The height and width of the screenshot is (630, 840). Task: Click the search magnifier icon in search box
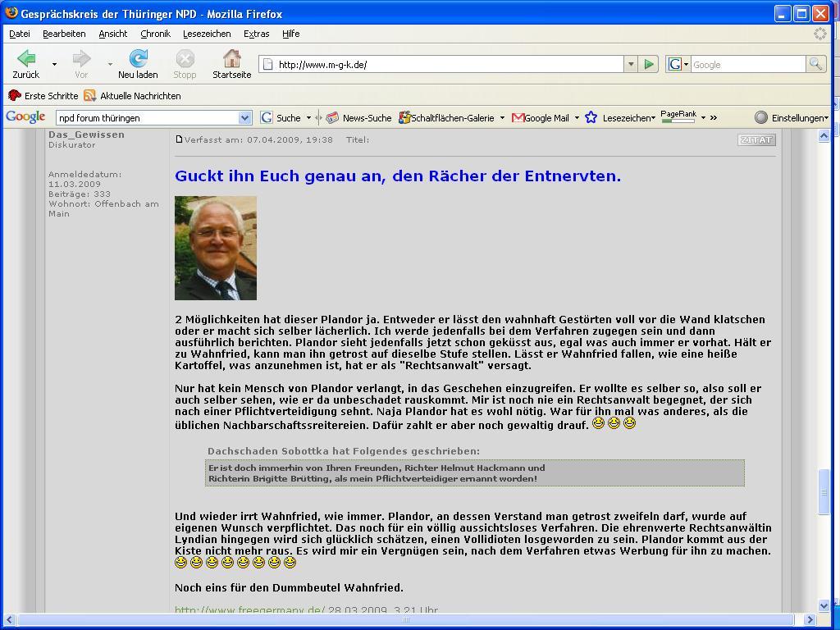point(815,64)
